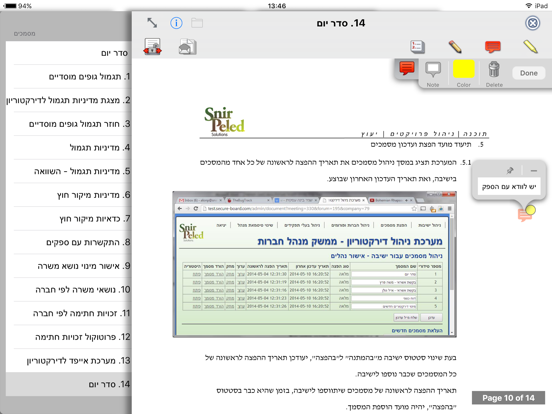This screenshot has height=414, width=552.
Task: Select the pencil drawing tool
Action: tap(455, 46)
